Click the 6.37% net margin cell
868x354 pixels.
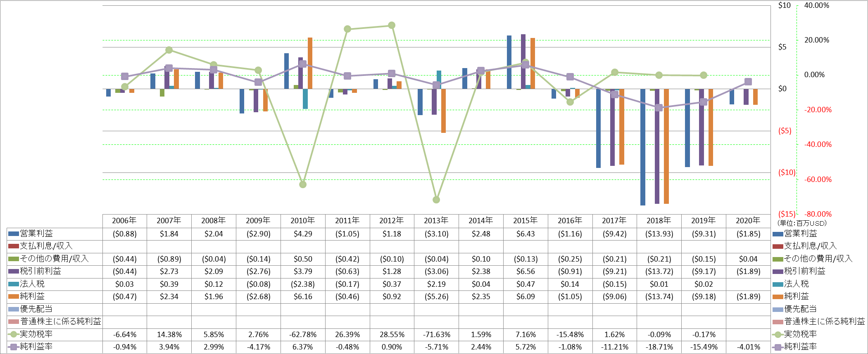click(303, 347)
